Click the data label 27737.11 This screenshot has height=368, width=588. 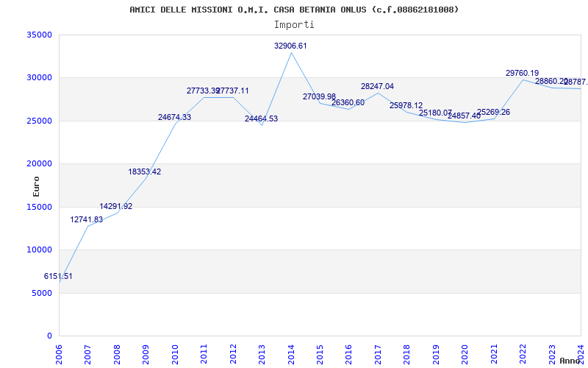[232, 91]
